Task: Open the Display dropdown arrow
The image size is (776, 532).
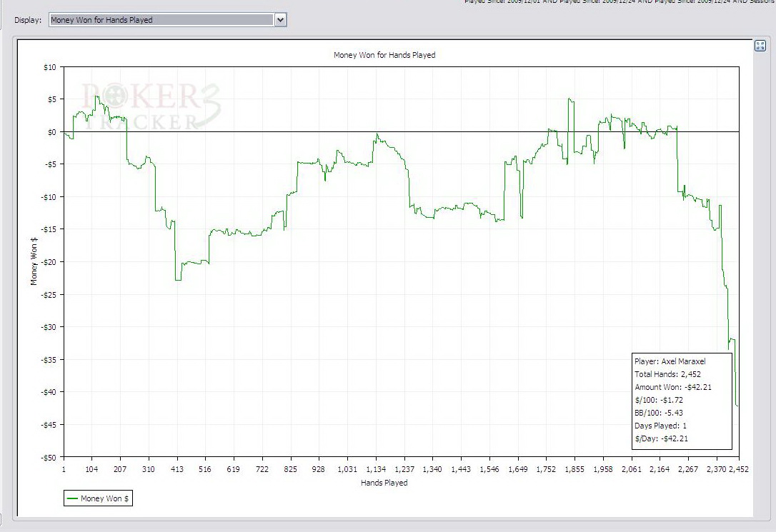Action: [281, 20]
